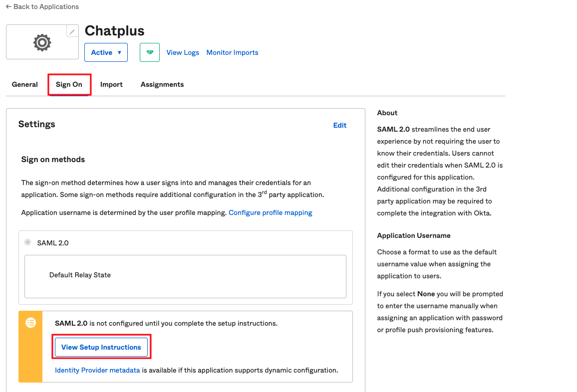
Task: Open View Logs link
Action: coord(183,52)
